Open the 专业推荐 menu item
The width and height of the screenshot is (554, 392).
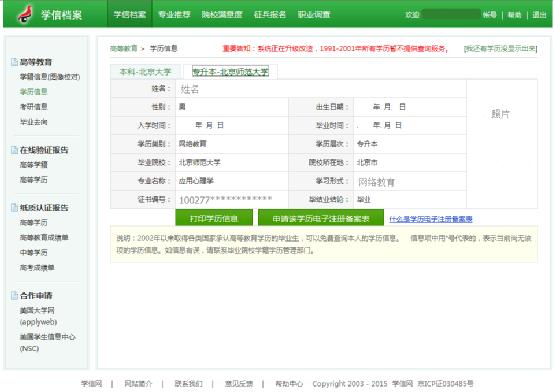[x=174, y=14]
